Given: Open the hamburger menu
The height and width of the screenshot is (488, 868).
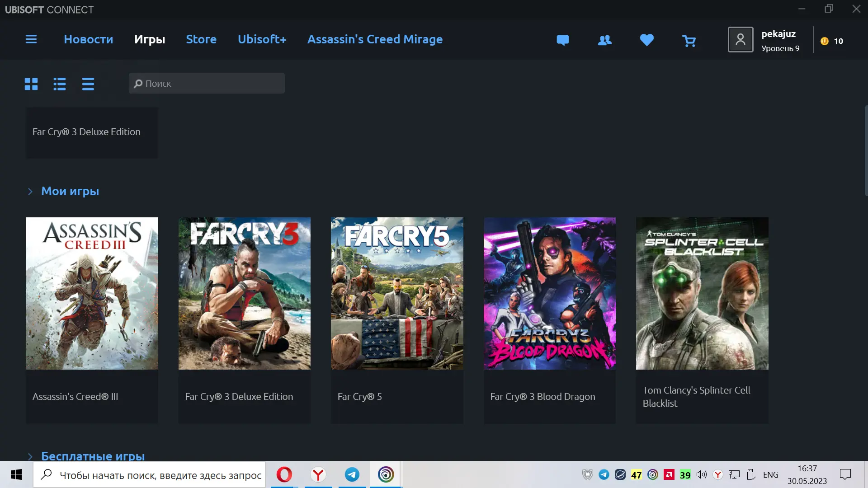Looking at the screenshot, I should coord(31,39).
